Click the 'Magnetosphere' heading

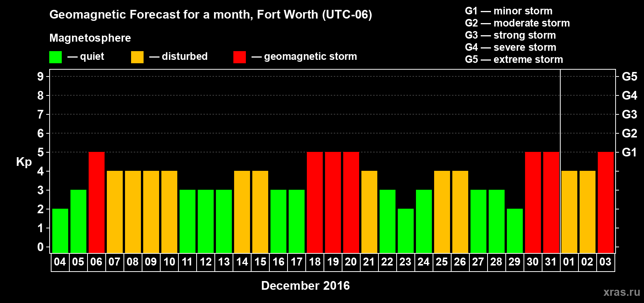[90, 38]
